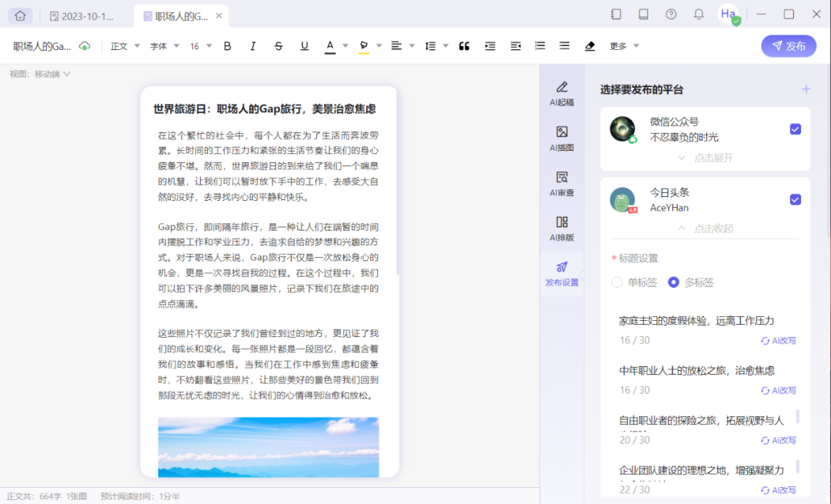Open the font size 16 dropdown
The image size is (831, 504).
click(x=199, y=45)
